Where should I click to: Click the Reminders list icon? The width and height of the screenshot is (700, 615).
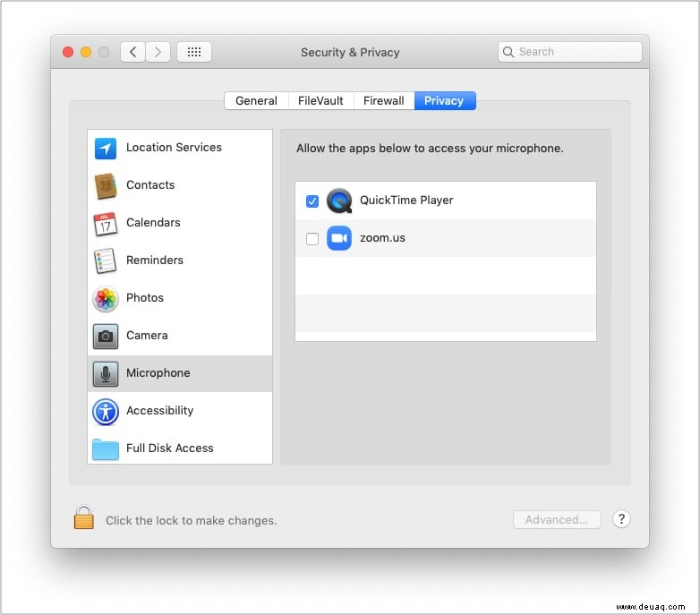106,261
